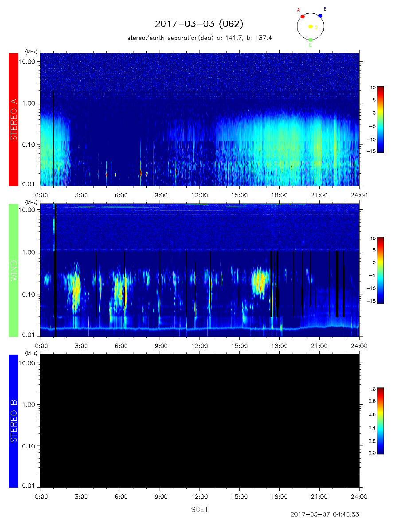The width and height of the screenshot is (399, 532).
Task: Click the WIND color scale bar
Action: (x=380, y=270)
